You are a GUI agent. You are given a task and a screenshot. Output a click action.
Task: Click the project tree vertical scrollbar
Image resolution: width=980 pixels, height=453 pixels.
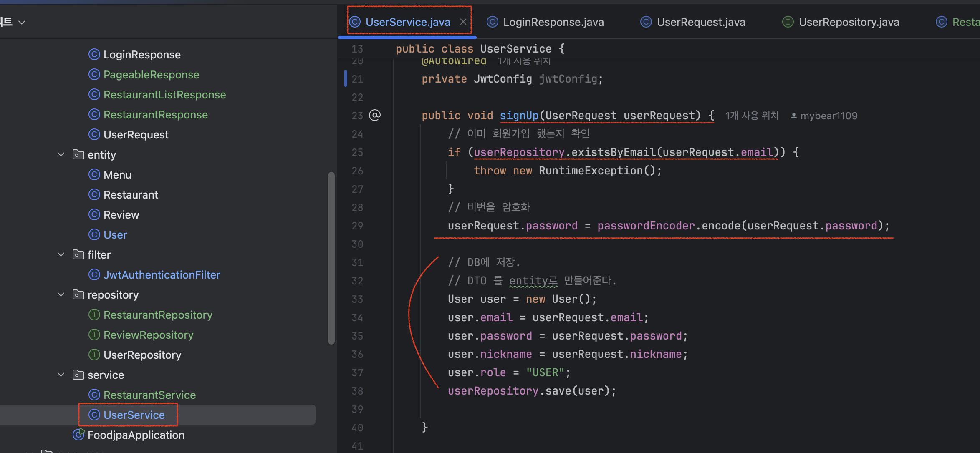(x=331, y=259)
